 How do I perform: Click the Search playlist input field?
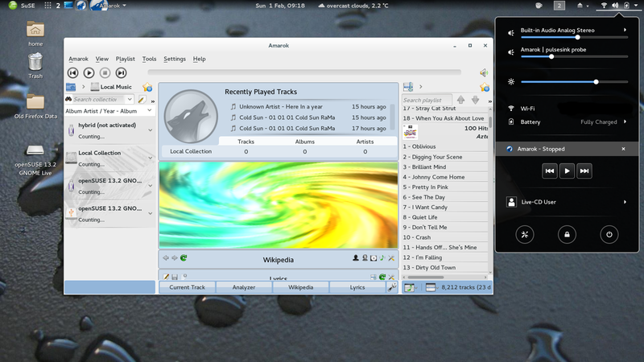tap(427, 100)
